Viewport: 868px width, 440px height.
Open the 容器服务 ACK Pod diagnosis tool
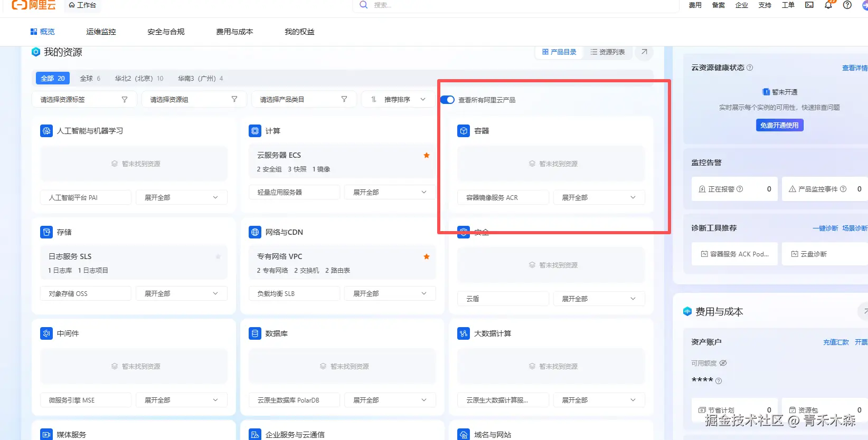click(734, 254)
